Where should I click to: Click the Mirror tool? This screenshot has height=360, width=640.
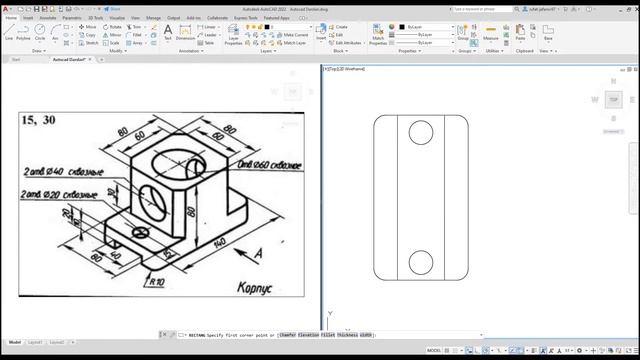click(x=112, y=35)
